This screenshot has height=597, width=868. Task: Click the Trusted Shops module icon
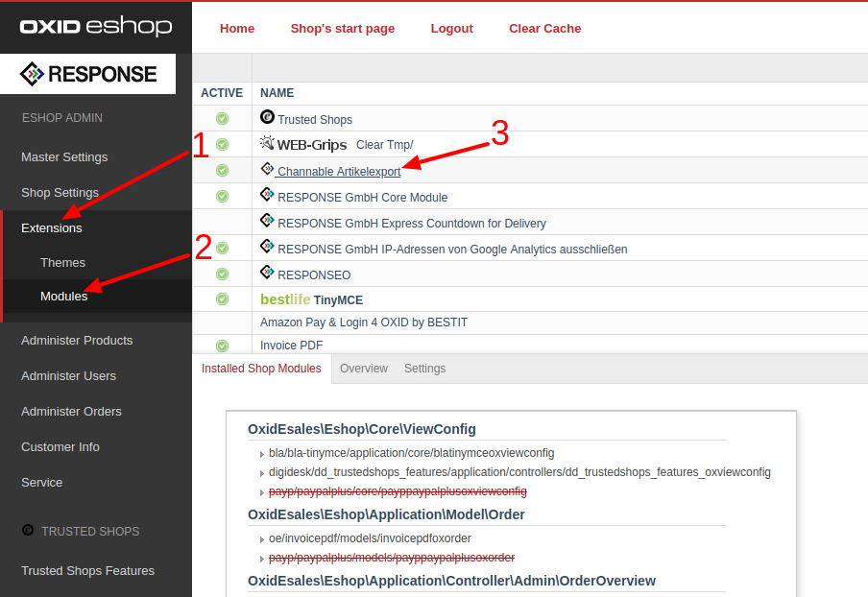267,117
